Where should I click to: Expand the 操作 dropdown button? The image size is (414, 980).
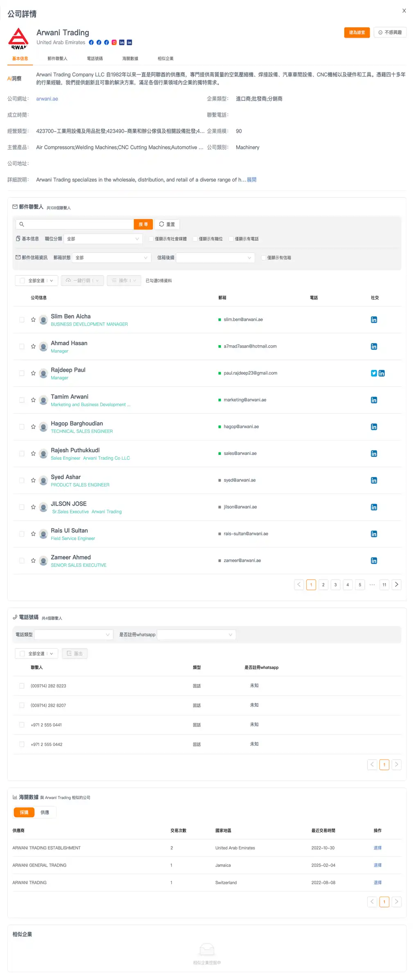[x=134, y=281]
